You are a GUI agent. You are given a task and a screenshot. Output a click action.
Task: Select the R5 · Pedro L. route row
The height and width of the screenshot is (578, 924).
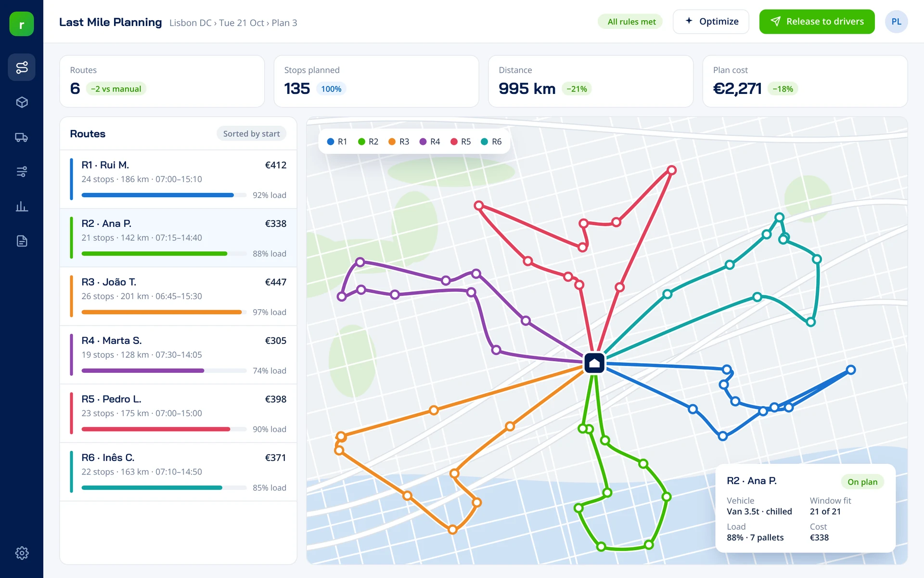pos(178,413)
